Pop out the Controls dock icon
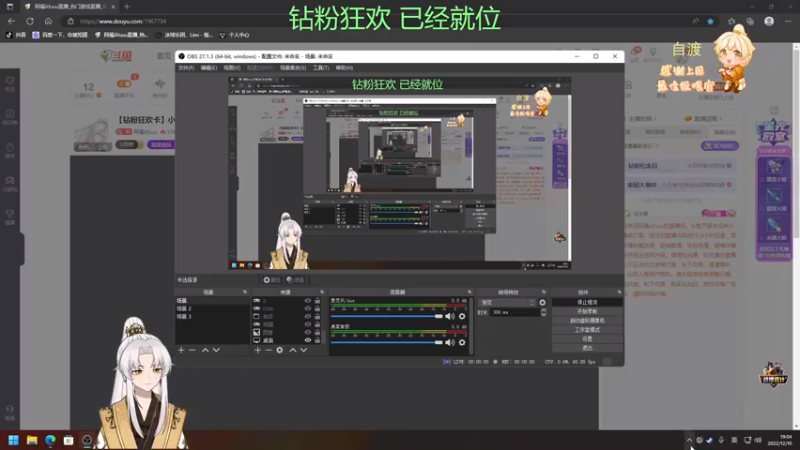This screenshot has width=800, height=450. (x=619, y=292)
